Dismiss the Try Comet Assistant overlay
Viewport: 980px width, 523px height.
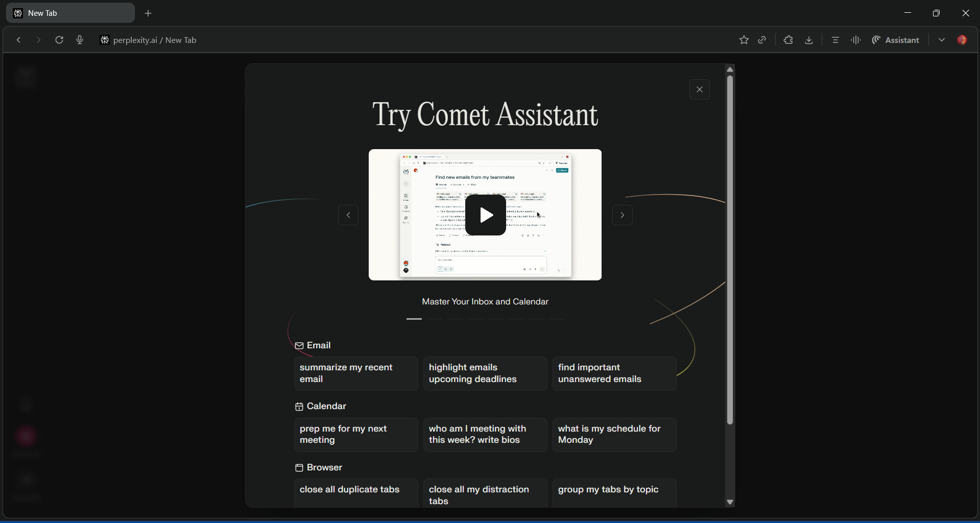point(699,89)
